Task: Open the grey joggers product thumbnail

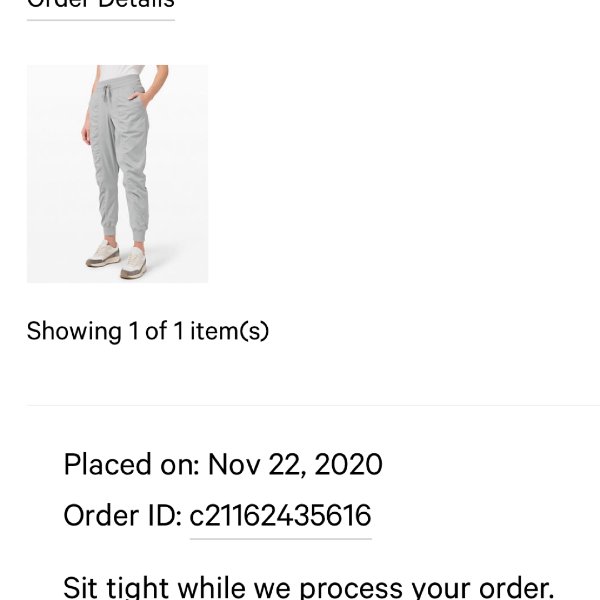Action: tap(117, 174)
